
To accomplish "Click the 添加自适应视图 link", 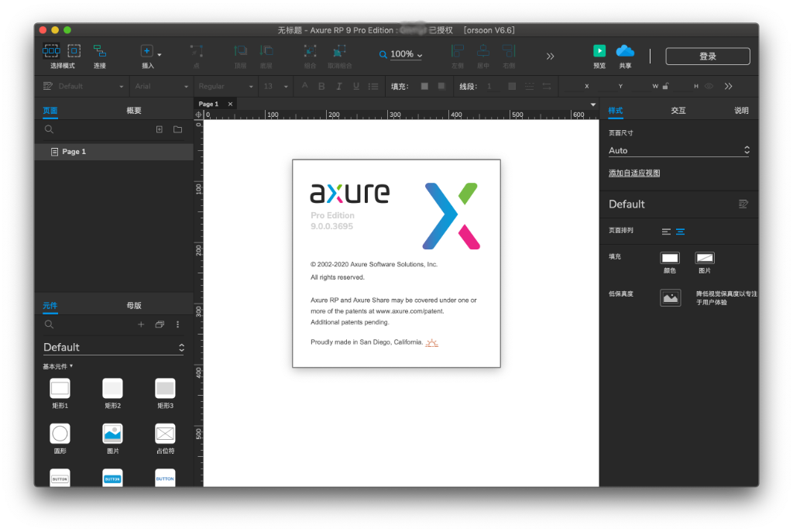I will pyautogui.click(x=634, y=173).
